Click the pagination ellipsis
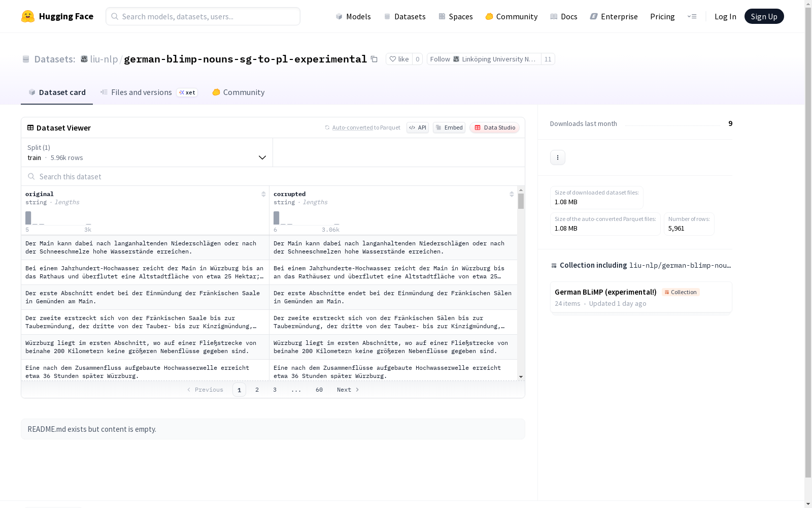Screen dimensions: 812x508 (296, 390)
